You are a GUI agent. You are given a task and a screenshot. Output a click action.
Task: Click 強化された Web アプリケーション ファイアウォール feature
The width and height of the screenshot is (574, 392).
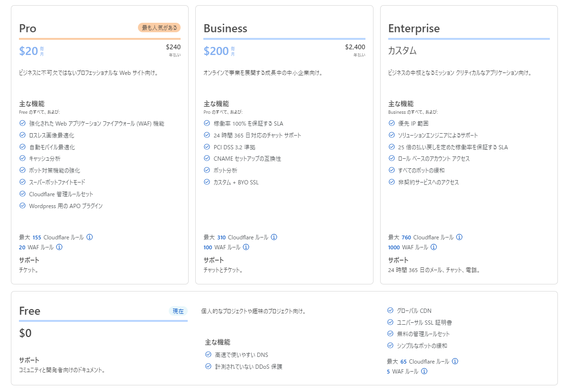pyautogui.click(x=97, y=123)
